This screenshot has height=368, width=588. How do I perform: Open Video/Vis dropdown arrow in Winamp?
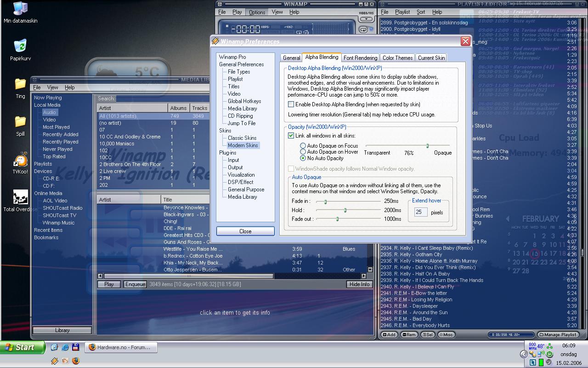pos(366,19)
